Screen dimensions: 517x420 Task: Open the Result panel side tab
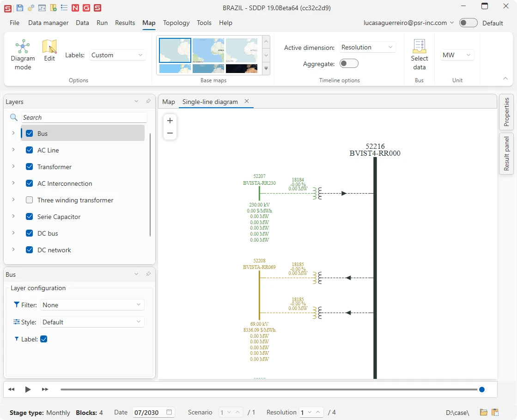coord(506,153)
